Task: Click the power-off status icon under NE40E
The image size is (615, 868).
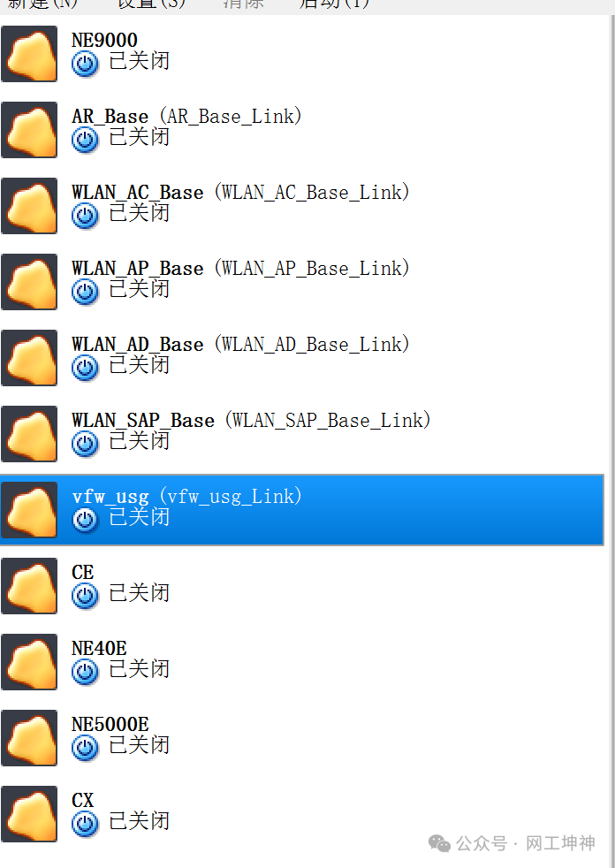Action: (x=85, y=672)
